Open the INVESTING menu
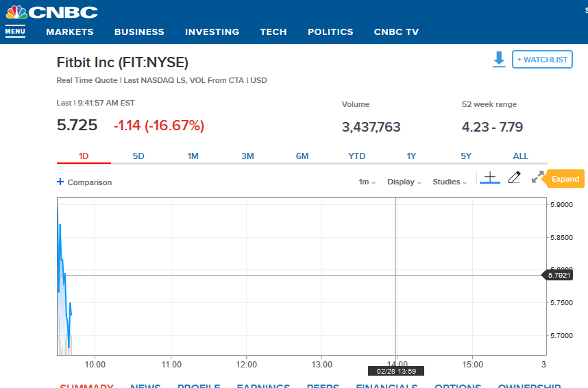Viewport: 588px width, 388px height. pos(212,32)
